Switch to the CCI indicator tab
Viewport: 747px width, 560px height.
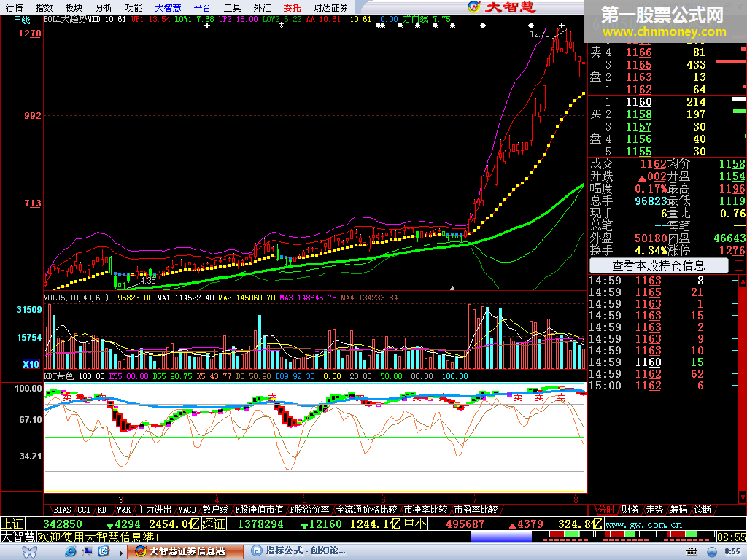click(x=84, y=510)
